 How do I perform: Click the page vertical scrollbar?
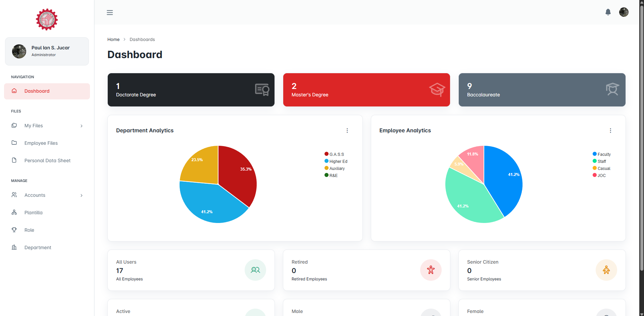[x=642, y=138]
